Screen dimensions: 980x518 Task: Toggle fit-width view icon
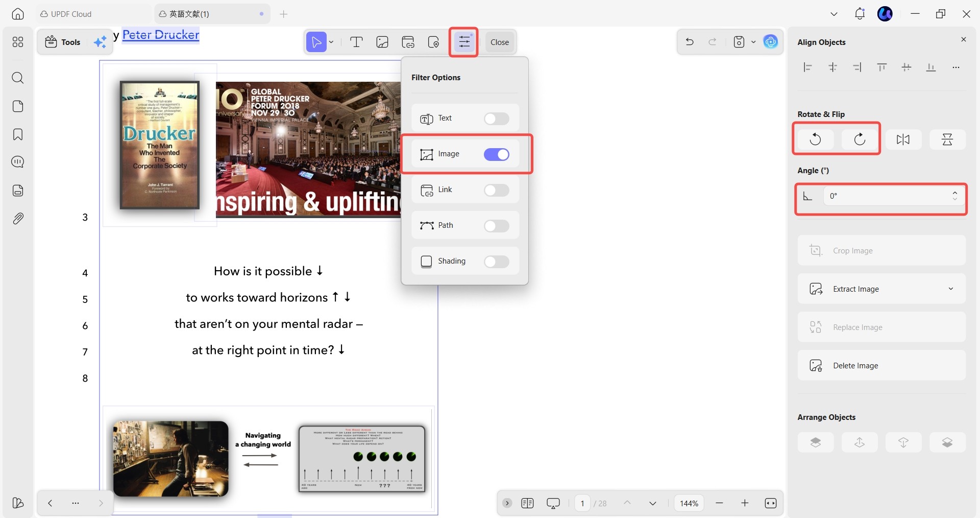(x=770, y=503)
